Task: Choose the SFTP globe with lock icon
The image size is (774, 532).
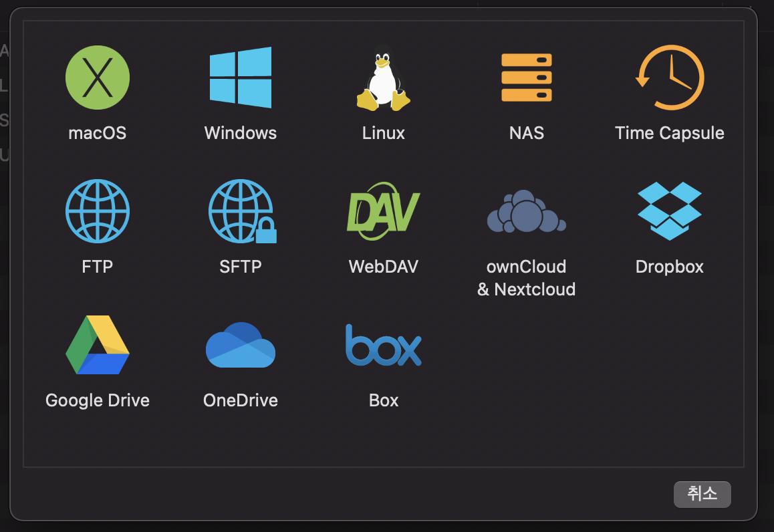Action: 242,211
